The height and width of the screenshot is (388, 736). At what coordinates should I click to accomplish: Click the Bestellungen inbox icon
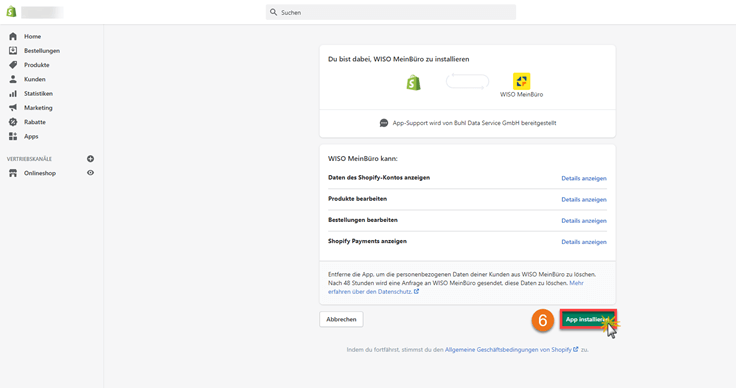13,50
